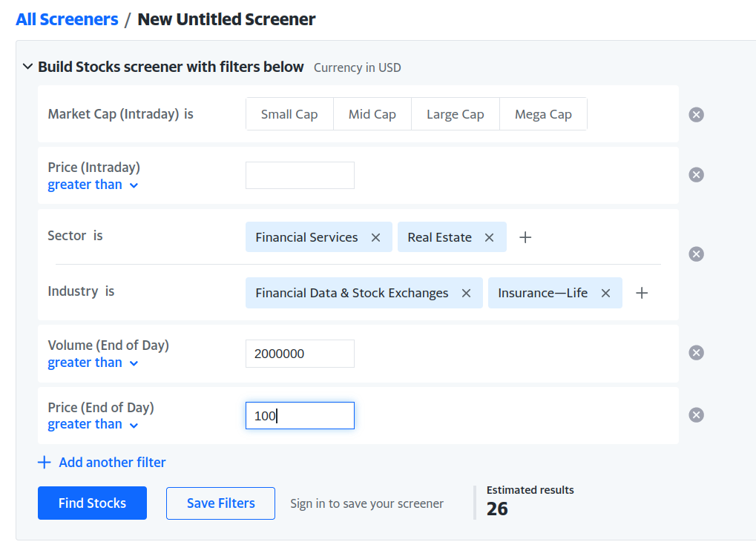Remove the Insurance—Life industry tag

pyautogui.click(x=605, y=293)
